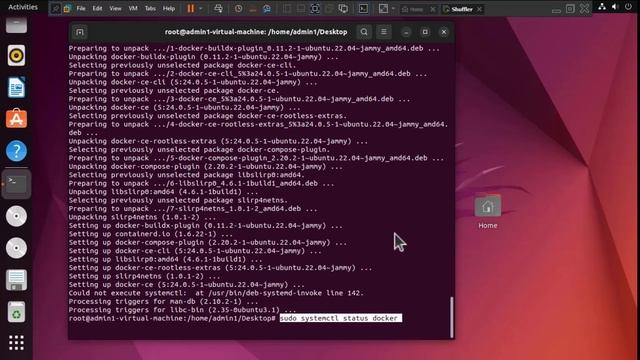
Task: Close the Shuffler VM tab
Action: point(479,9)
